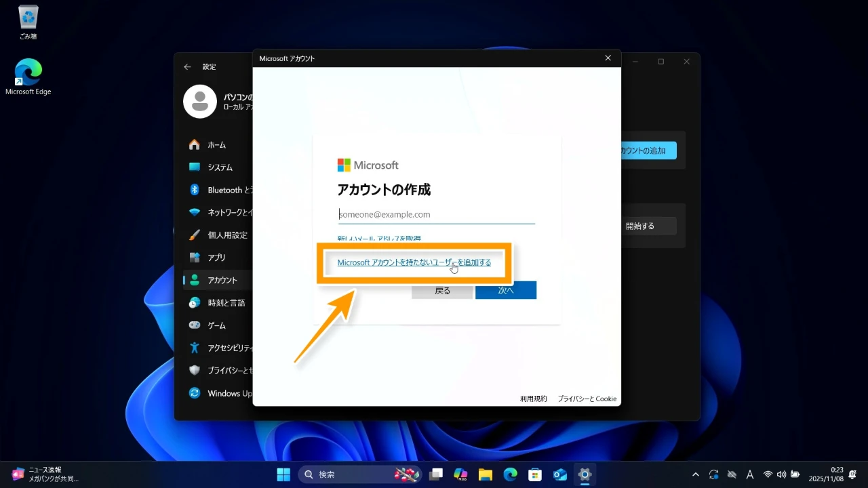The image size is (868, 488).
Task: Open the Windows Start button
Action: 283,474
